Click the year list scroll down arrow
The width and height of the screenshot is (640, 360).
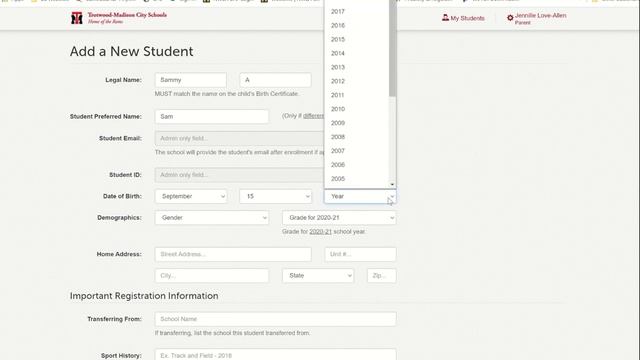point(392,184)
